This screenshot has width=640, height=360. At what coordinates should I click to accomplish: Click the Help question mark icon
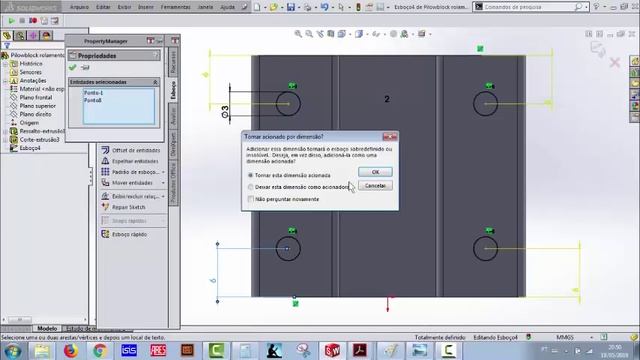click(596, 7)
